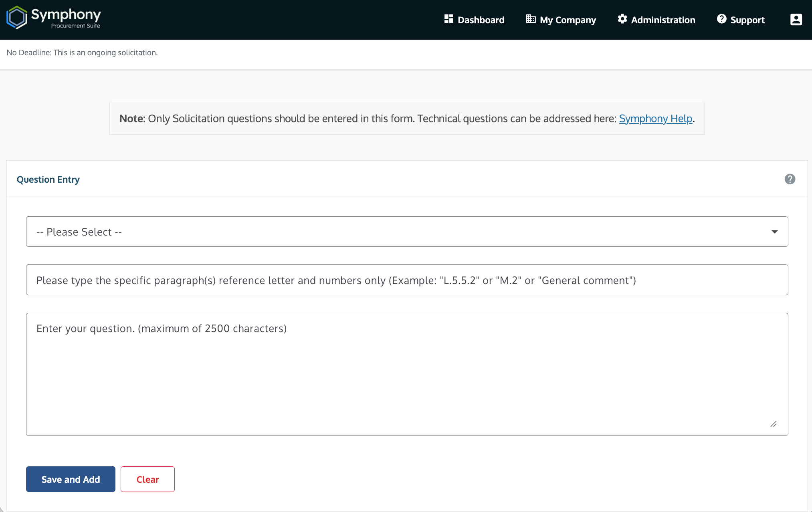Open the Dashboard menu item

pos(474,20)
